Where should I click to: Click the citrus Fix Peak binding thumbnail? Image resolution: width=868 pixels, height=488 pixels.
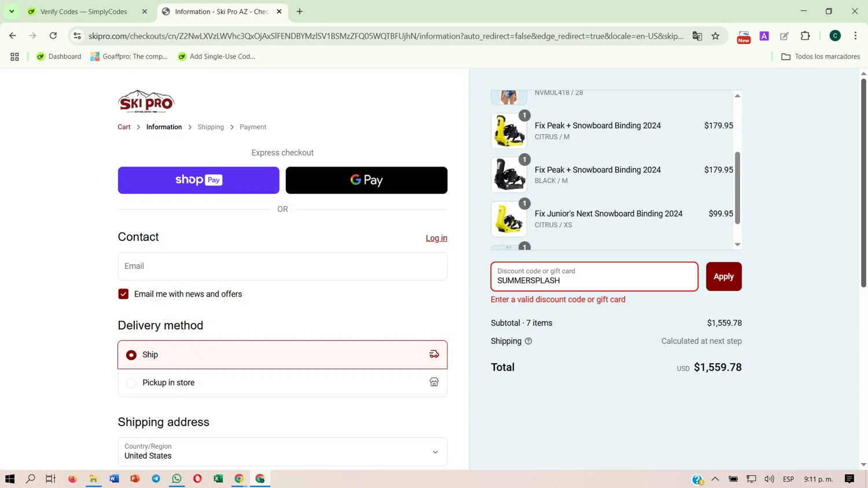pos(509,131)
